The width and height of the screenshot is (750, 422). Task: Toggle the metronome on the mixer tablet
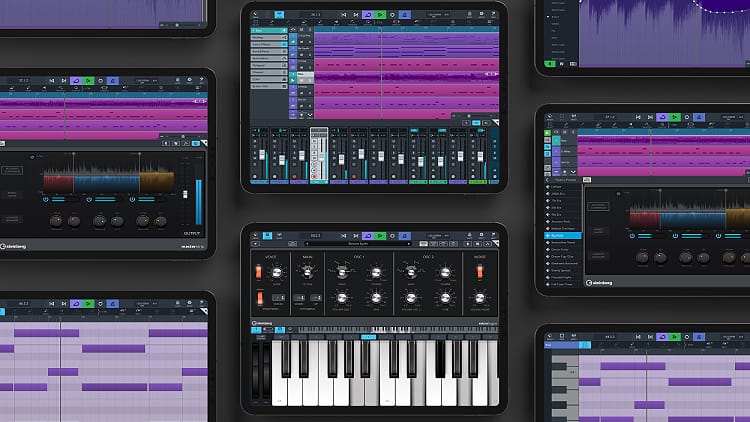pos(405,14)
